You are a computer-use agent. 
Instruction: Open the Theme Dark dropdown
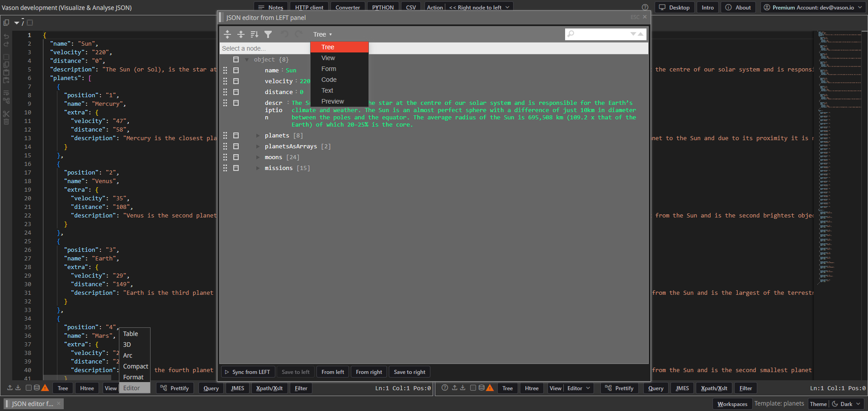(846, 404)
